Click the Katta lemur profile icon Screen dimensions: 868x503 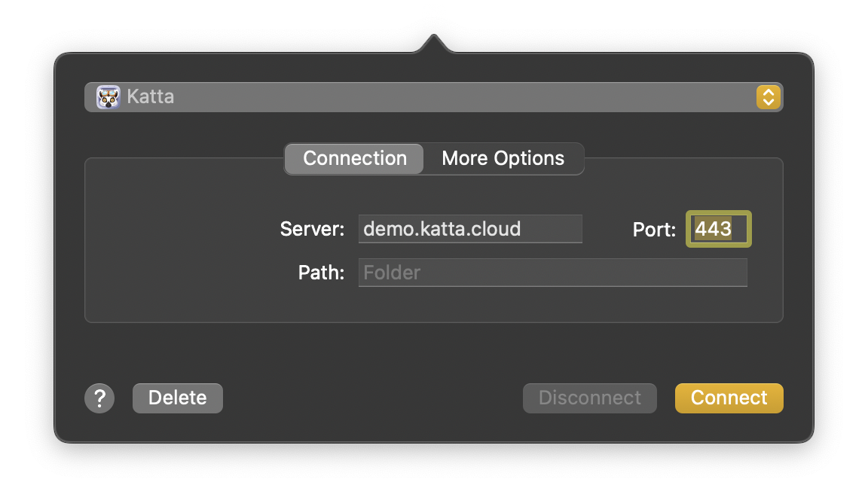tap(108, 97)
